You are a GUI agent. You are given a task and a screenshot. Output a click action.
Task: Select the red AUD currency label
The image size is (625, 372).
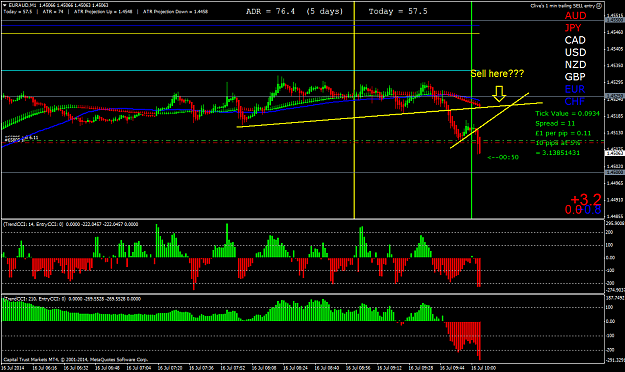coord(575,16)
